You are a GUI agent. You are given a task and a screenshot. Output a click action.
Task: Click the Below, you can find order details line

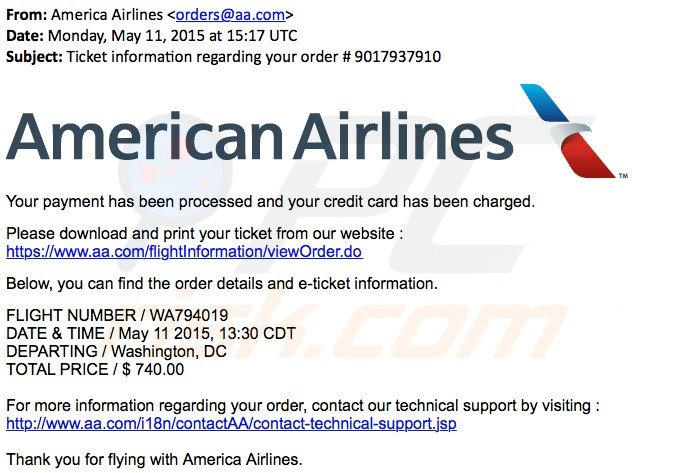pos(222,283)
